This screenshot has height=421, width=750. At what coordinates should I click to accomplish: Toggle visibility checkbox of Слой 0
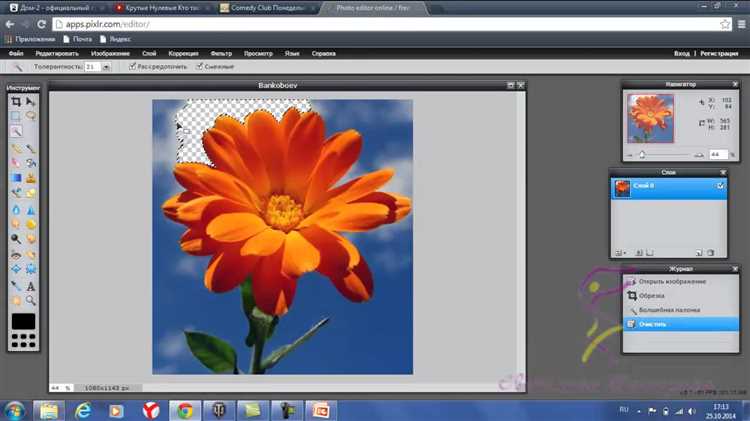720,186
